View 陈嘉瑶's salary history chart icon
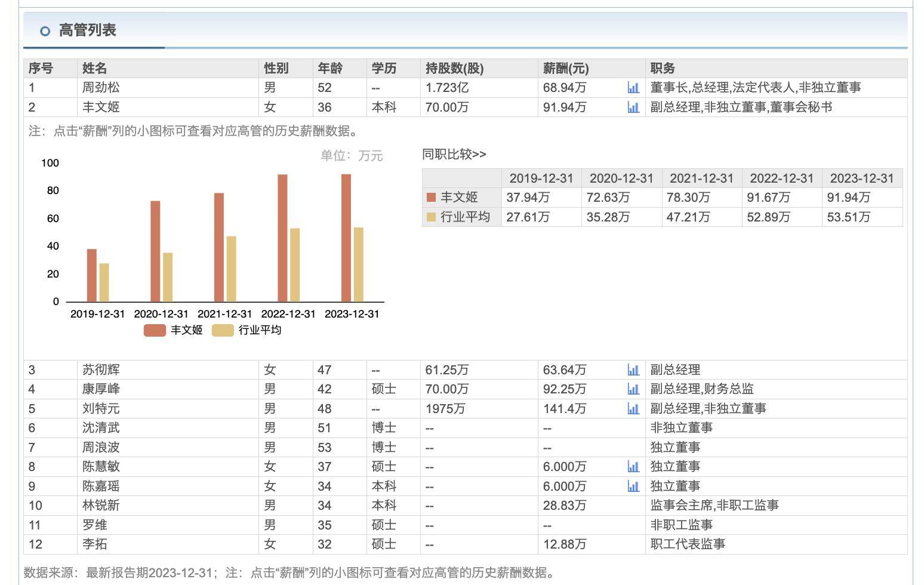The width and height of the screenshot is (924, 585). pos(633,486)
